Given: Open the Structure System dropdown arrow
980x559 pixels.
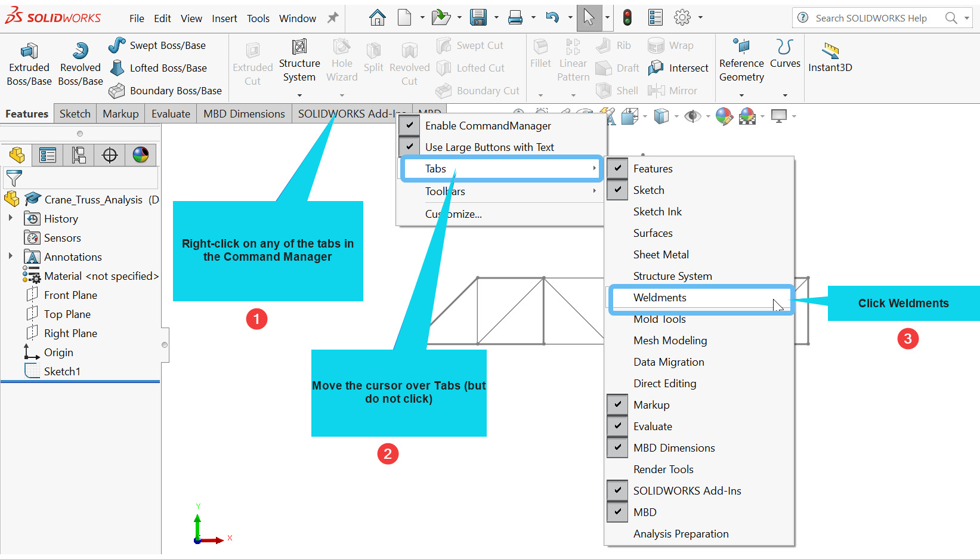Looking at the screenshot, I should click(299, 95).
